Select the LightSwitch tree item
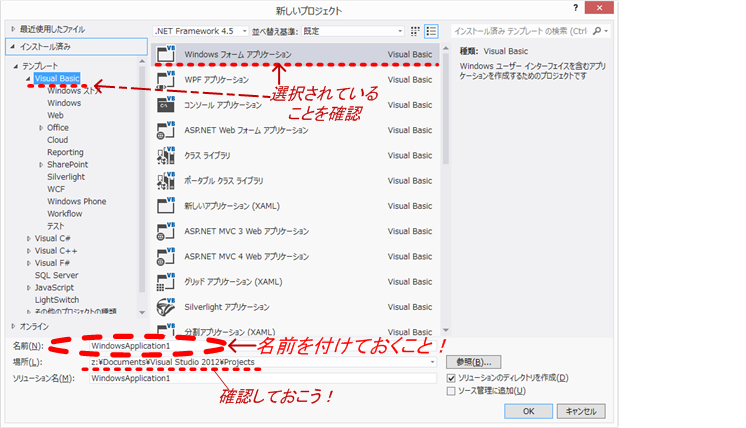746x428 pixels. (57, 300)
